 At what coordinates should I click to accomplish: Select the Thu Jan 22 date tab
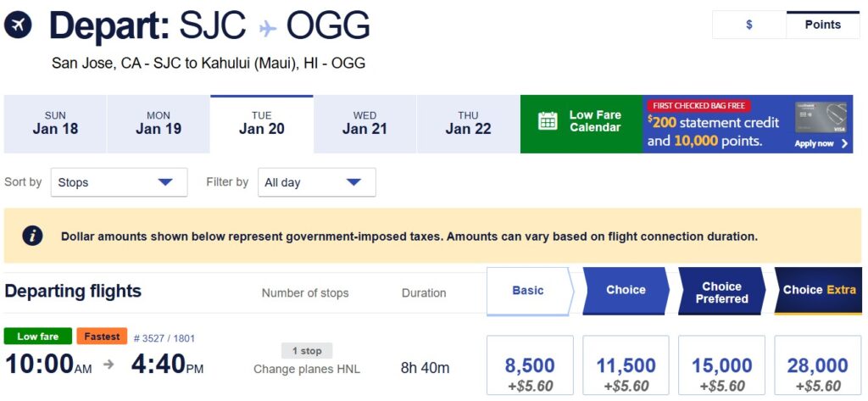tap(468, 124)
